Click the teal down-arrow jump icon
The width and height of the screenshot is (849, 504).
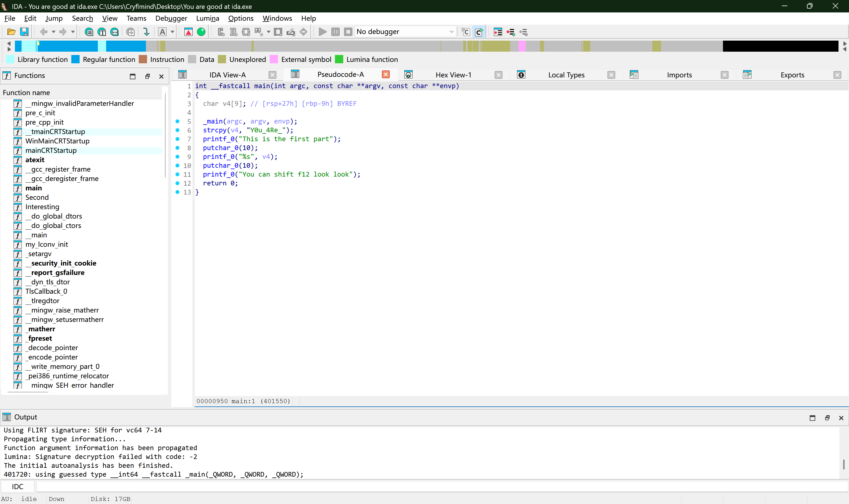click(146, 32)
